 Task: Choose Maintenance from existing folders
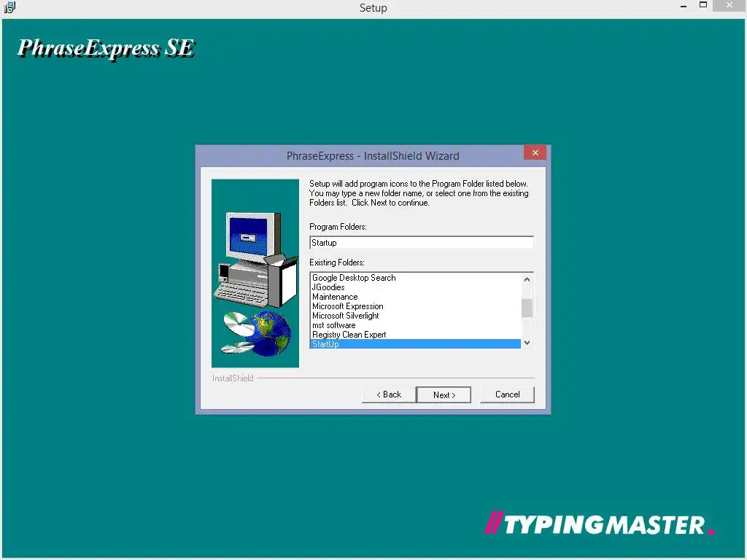415,297
